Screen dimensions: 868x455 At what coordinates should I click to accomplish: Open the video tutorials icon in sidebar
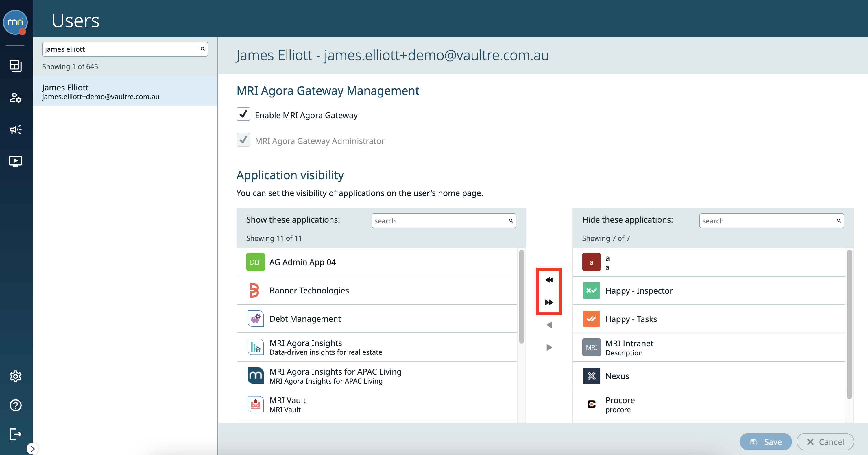(x=16, y=161)
